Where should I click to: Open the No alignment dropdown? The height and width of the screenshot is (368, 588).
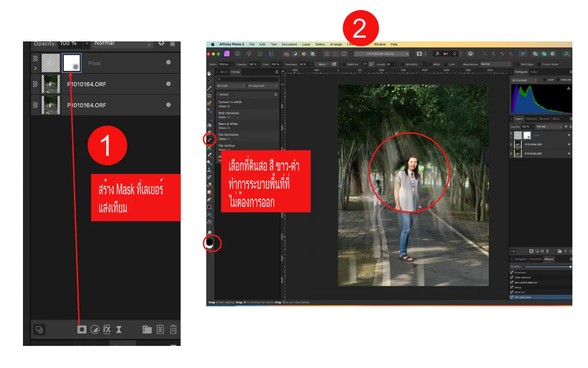click(x=262, y=86)
